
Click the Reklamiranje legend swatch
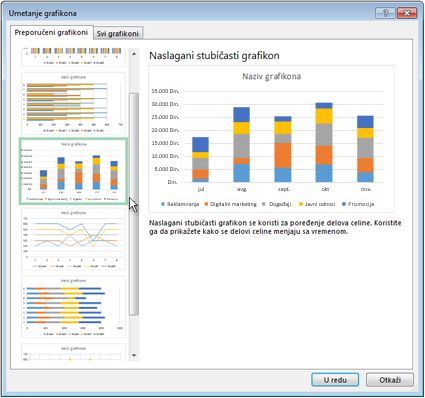tap(163, 204)
